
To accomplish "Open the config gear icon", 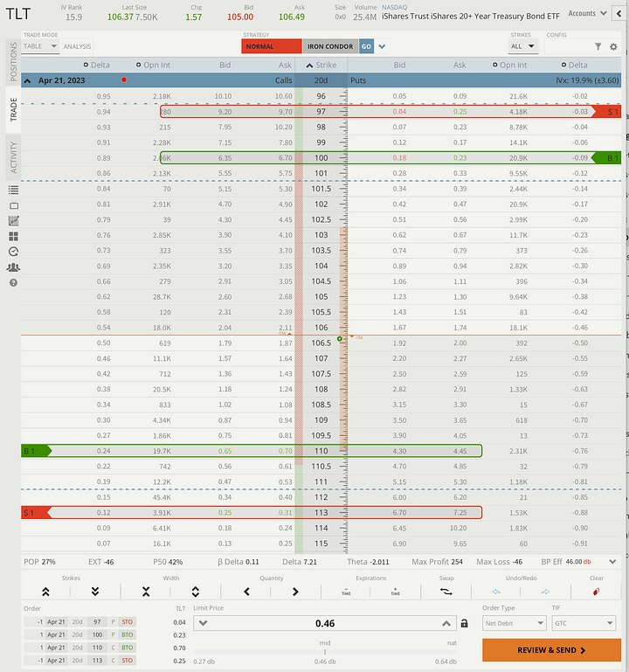I will [x=613, y=46].
